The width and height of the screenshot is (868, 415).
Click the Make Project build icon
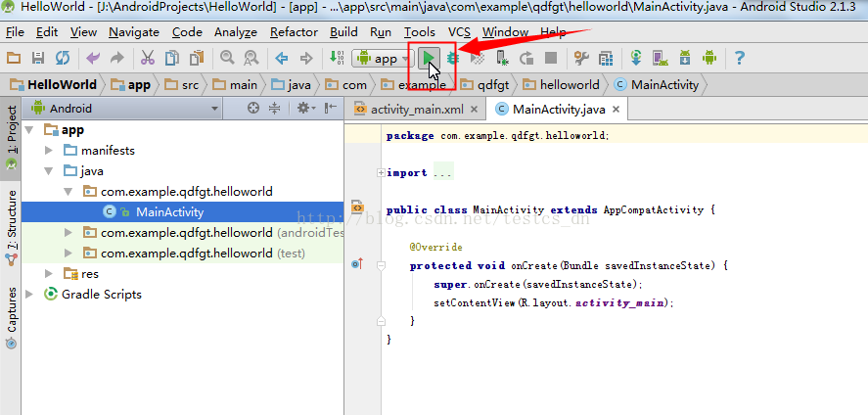click(x=336, y=58)
